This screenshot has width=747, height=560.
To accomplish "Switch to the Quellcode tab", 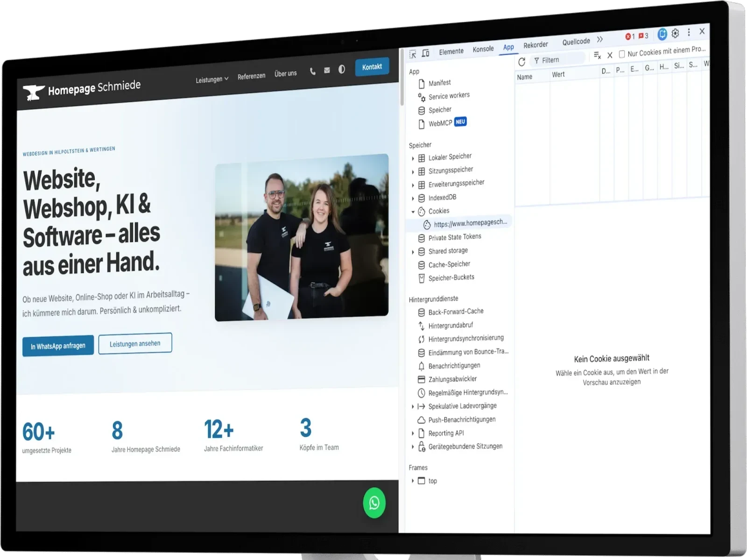I will [x=576, y=42].
